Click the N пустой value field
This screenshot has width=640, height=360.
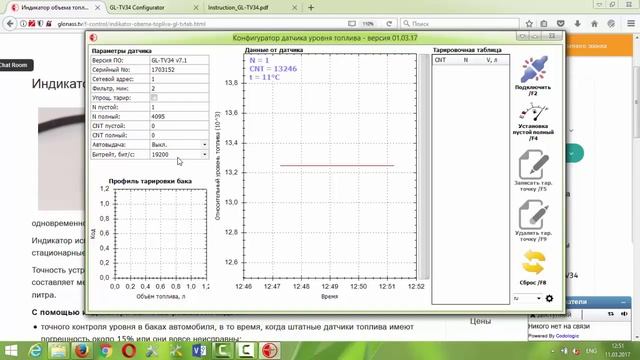click(179, 107)
